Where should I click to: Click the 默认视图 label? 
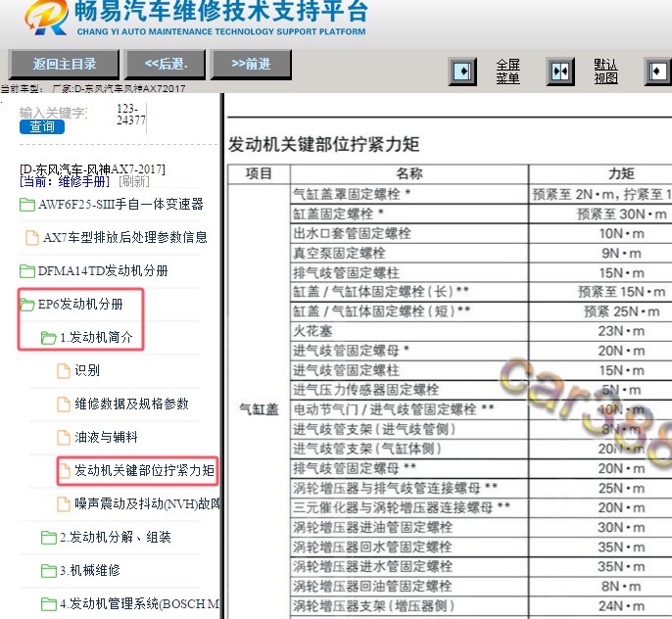point(605,71)
